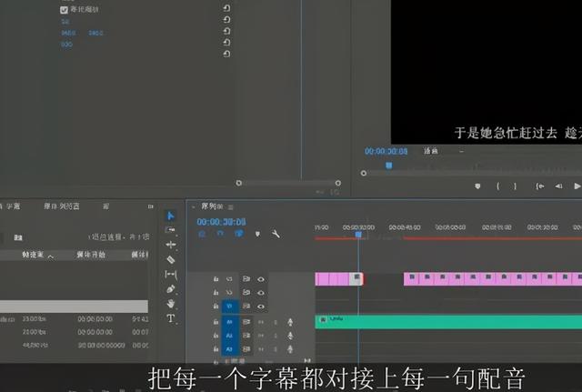Screen dimensions: 582x392
Task: Select the Type (T) tool
Action: tap(170, 318)
